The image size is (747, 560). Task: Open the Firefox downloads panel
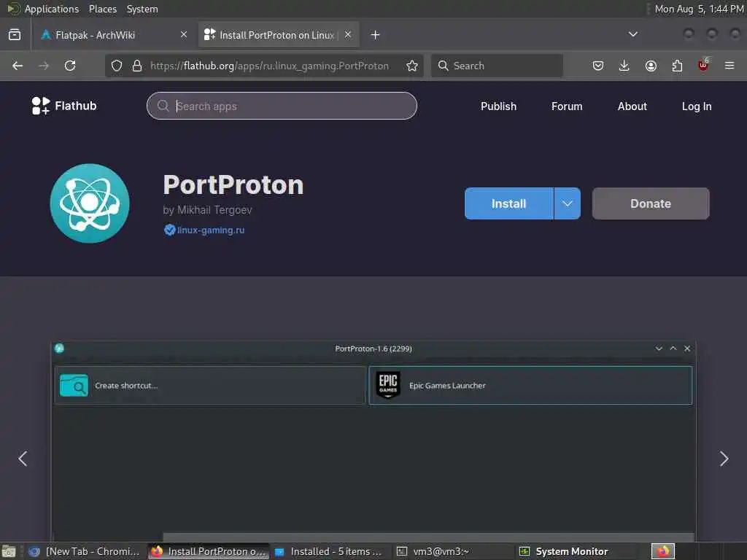coord(624,66)
